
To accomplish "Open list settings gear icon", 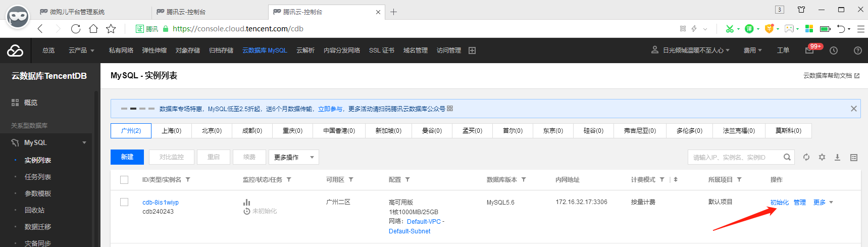I will click(x=822, y=157).
